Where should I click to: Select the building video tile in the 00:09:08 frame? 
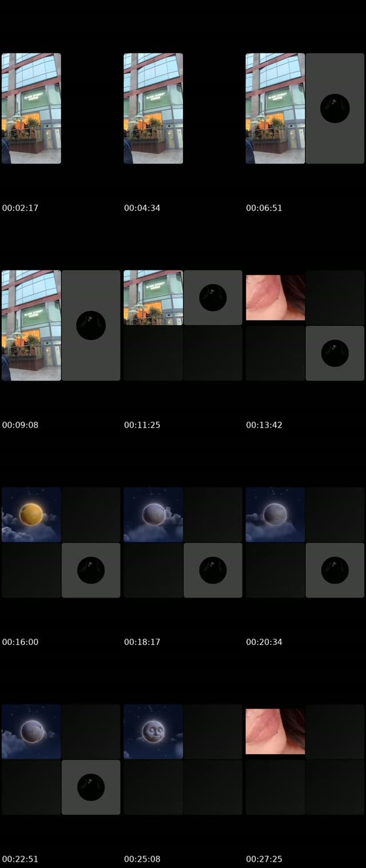(31, 325)
